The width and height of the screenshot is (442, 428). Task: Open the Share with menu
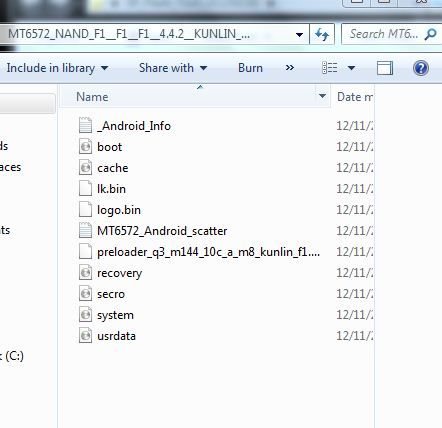(x=173, y=68)
